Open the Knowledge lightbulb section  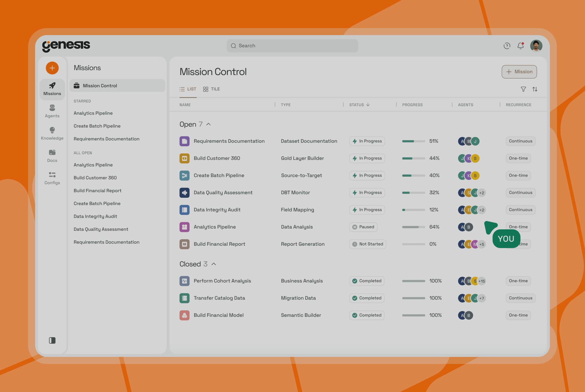52,134
